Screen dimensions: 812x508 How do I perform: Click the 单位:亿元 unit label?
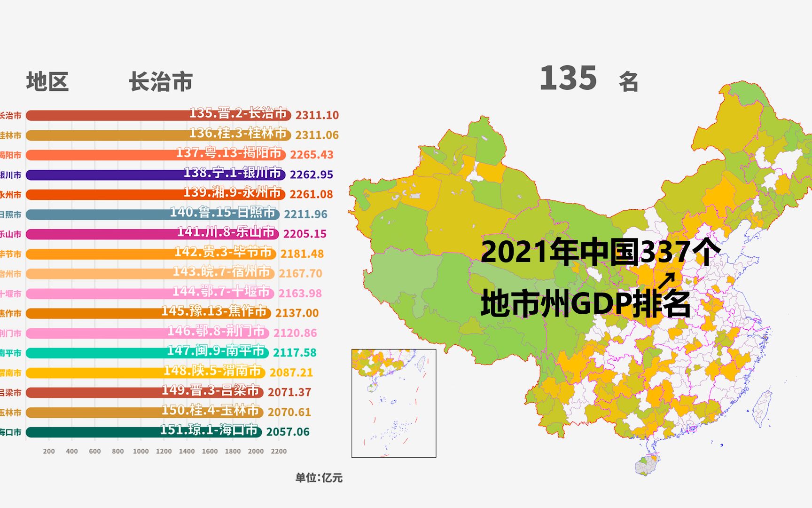point(319,478)
